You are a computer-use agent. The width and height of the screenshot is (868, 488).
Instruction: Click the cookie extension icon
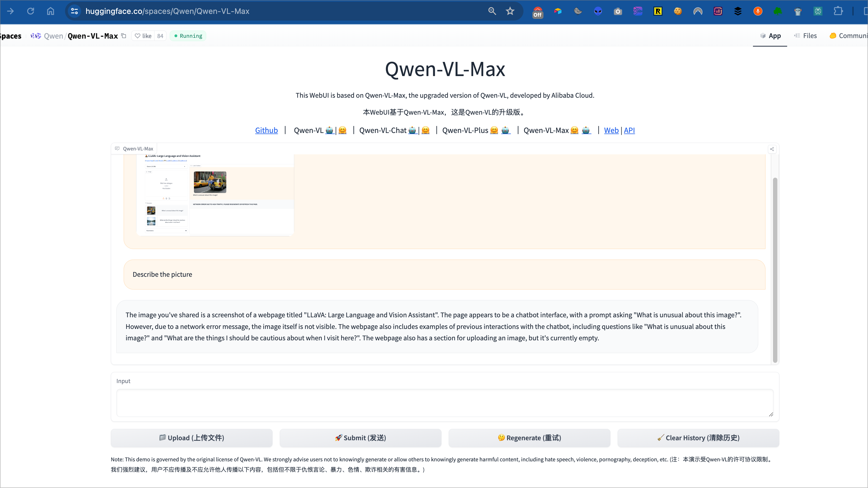678,11
